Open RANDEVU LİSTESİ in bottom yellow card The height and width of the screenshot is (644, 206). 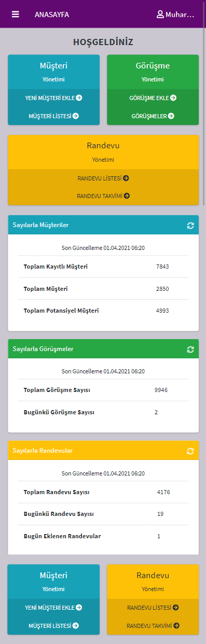[x=153, y=607]
